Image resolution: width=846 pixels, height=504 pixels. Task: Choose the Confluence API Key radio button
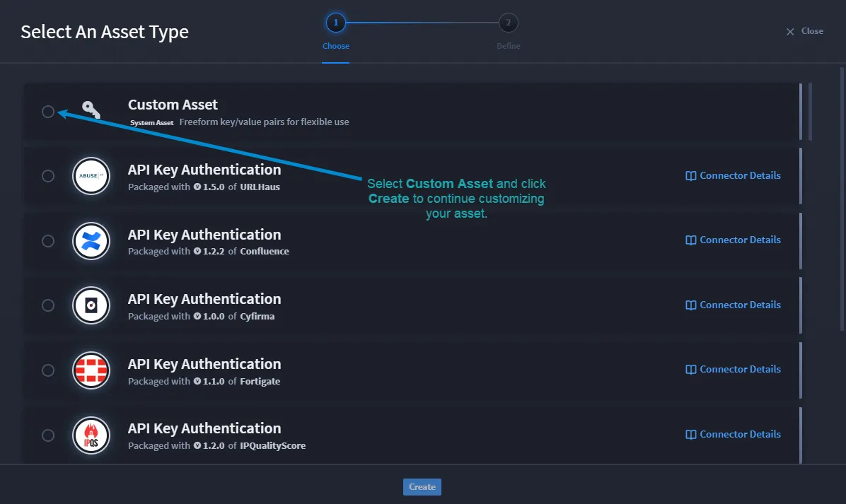(48, 241)
